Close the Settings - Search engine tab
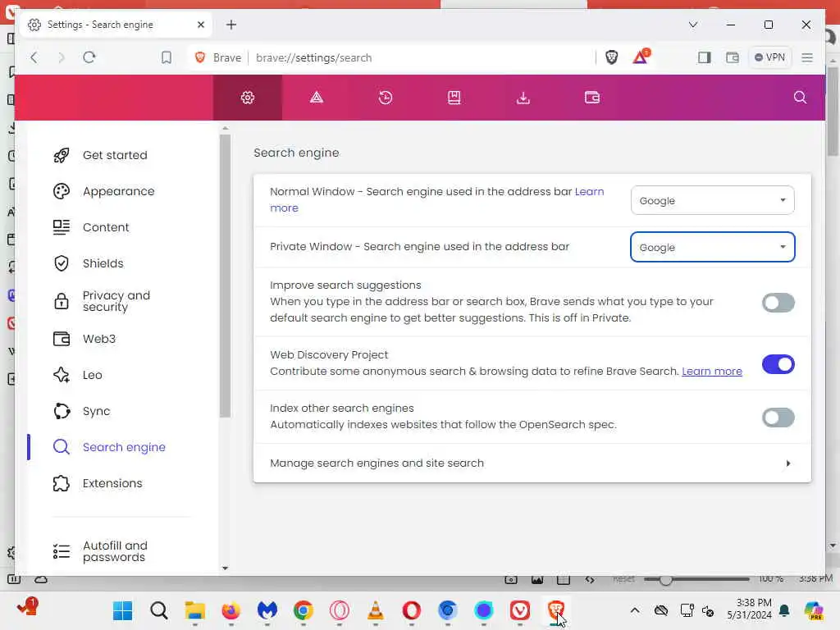 pyautogui.click(x=201, y=25)
